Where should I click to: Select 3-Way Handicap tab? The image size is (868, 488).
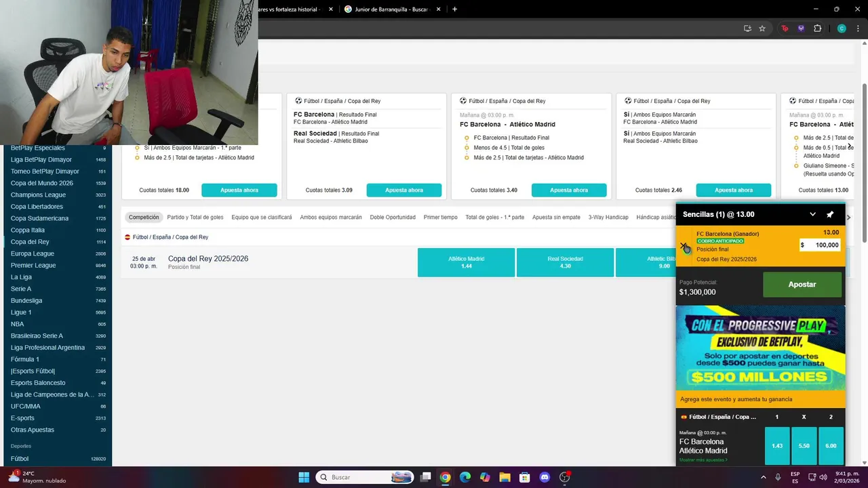608,218
